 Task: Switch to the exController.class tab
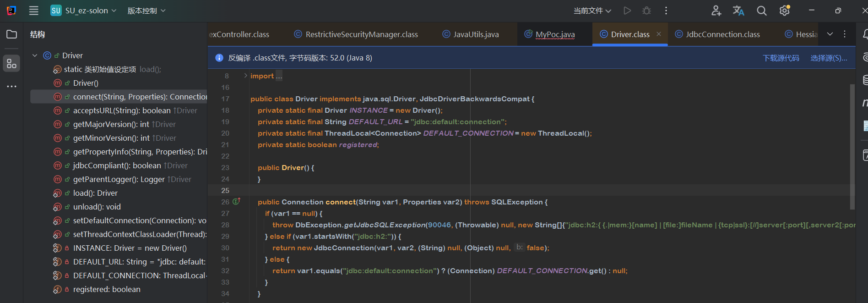pos(239,34)
